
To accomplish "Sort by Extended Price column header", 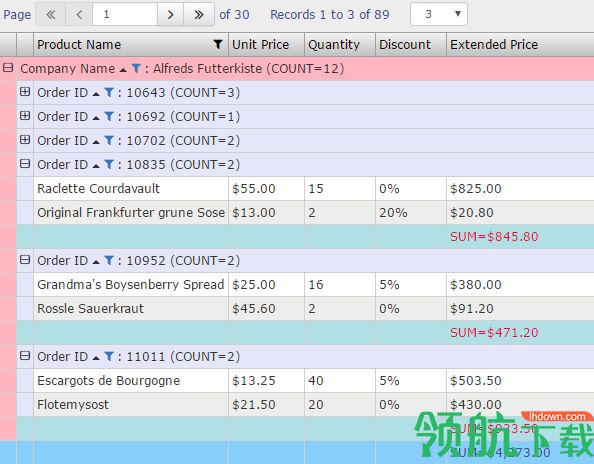I will point(494,44).
